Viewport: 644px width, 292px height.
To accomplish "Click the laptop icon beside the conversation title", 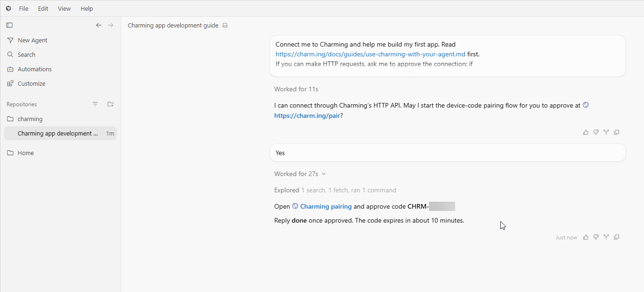I will click(225, 25).
